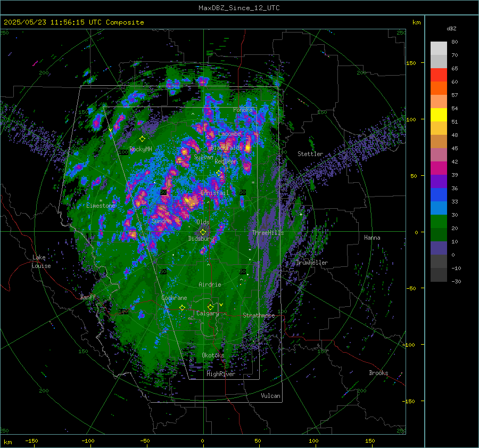
Task: Click the yellow diamond marker below RedDeer
Action: coord(219,173)
